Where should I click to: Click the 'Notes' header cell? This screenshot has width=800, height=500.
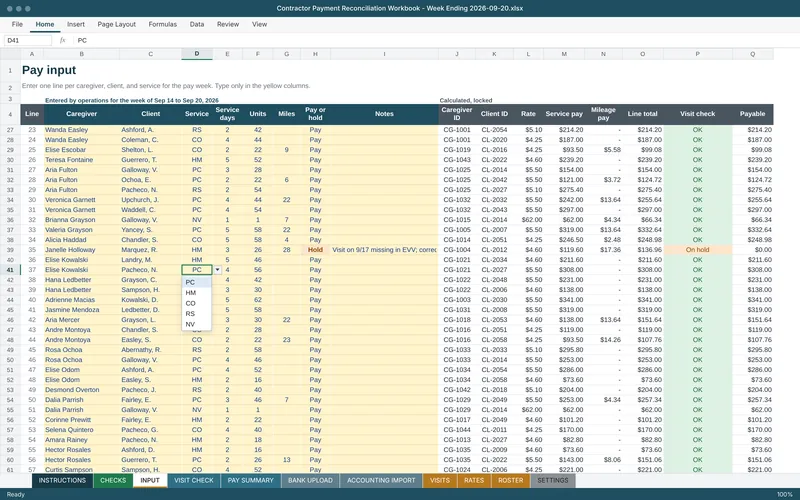click(384, 114)
